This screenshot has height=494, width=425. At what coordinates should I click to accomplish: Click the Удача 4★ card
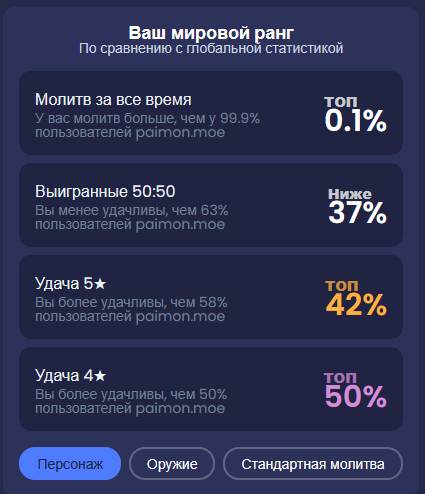coord(211,389)
